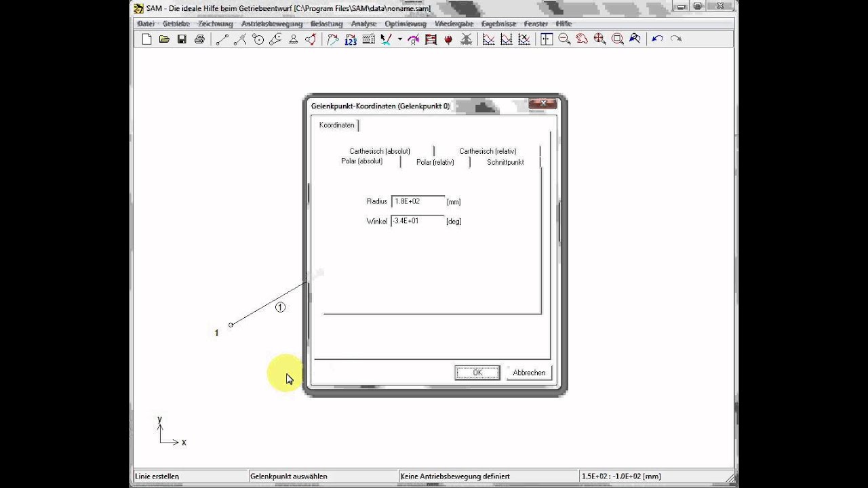Click the analysis graph icon with checkmark
The image size is (868, 488).
point(387,39)
